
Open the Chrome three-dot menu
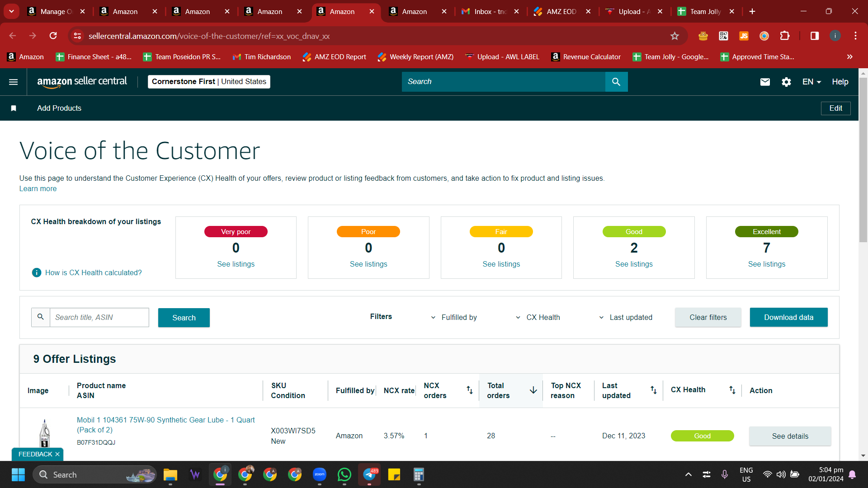(855, 36)
